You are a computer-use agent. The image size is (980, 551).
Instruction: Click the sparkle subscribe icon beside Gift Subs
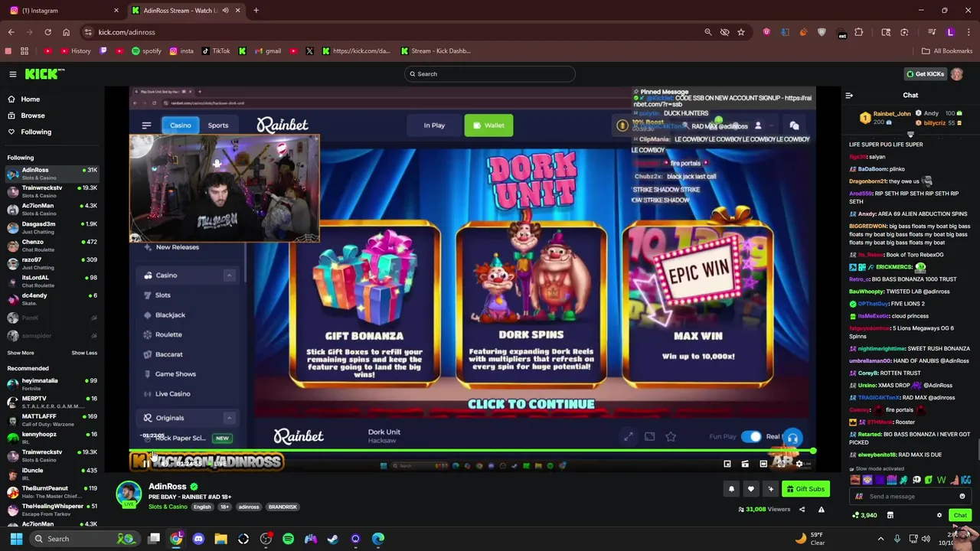tap(770, 489)
